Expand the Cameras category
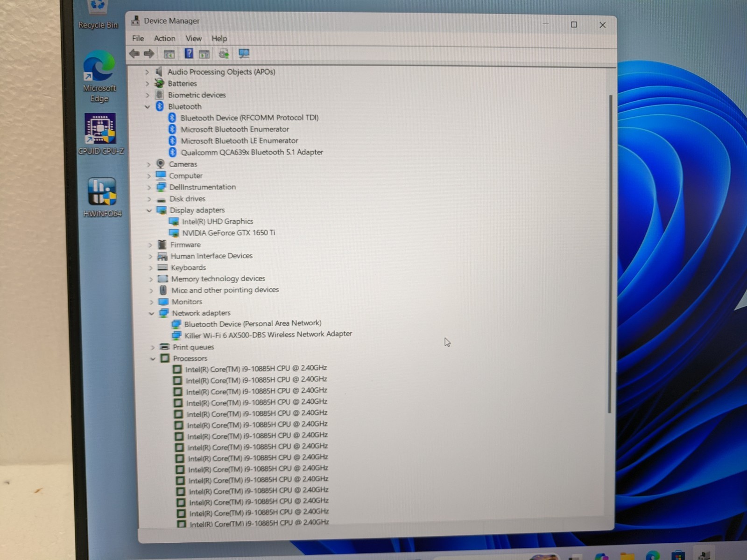This screenshot has height=560, width=747. [x=148, y=164]
